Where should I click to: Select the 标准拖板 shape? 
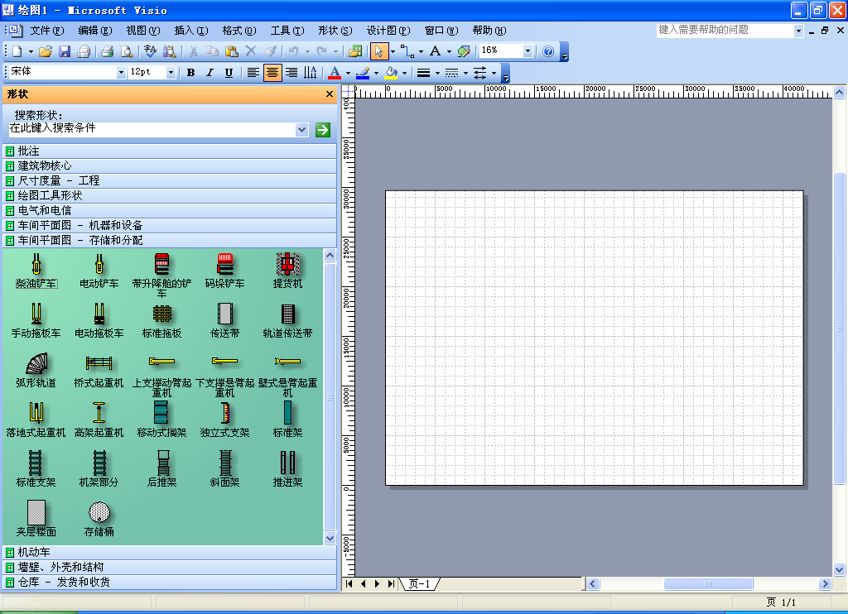(162, 321)
